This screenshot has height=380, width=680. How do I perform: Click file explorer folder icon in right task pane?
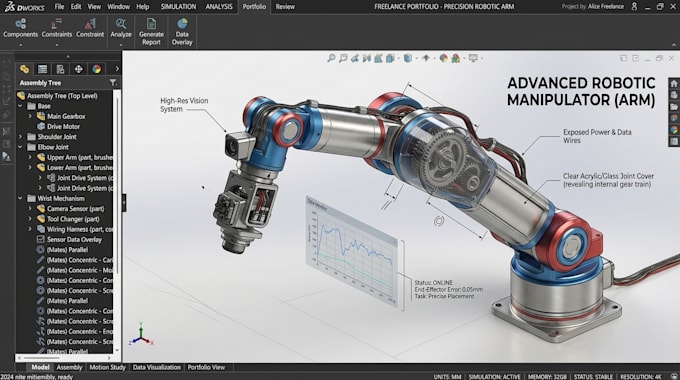pyautogui.click(x=674, y=107)
